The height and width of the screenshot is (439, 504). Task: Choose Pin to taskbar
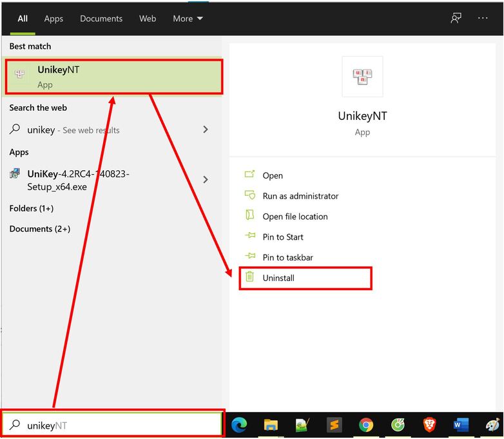point(287,258)
